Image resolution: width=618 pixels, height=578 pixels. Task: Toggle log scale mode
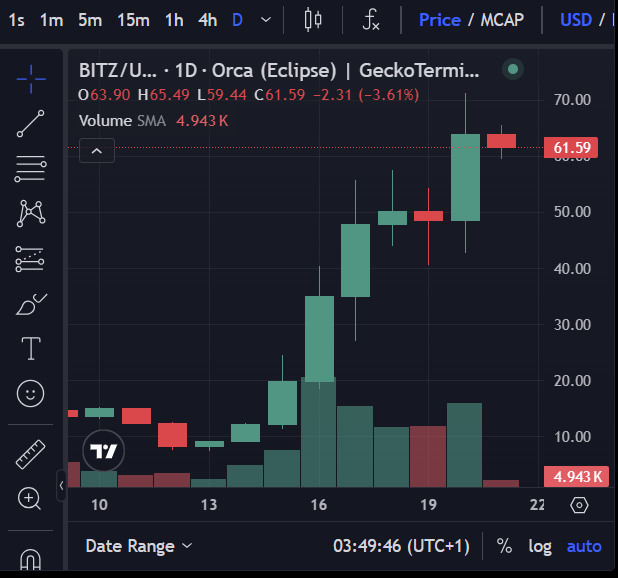point(540,546)
